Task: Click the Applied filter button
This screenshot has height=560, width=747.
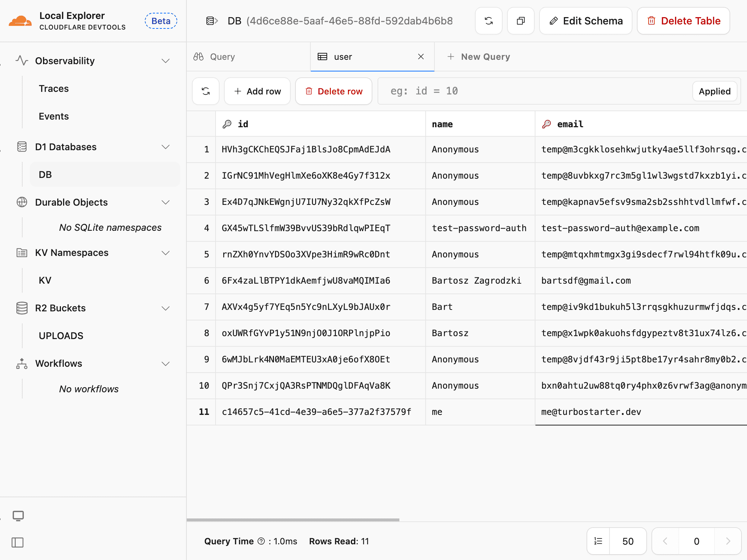Action: click(715, 91)
